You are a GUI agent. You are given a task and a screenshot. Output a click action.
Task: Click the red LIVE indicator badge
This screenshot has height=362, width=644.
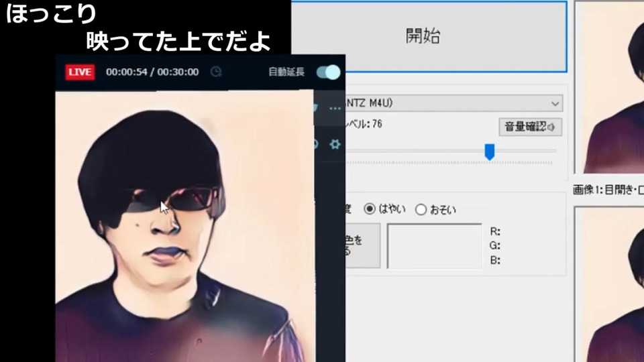(x=80, y=72)
